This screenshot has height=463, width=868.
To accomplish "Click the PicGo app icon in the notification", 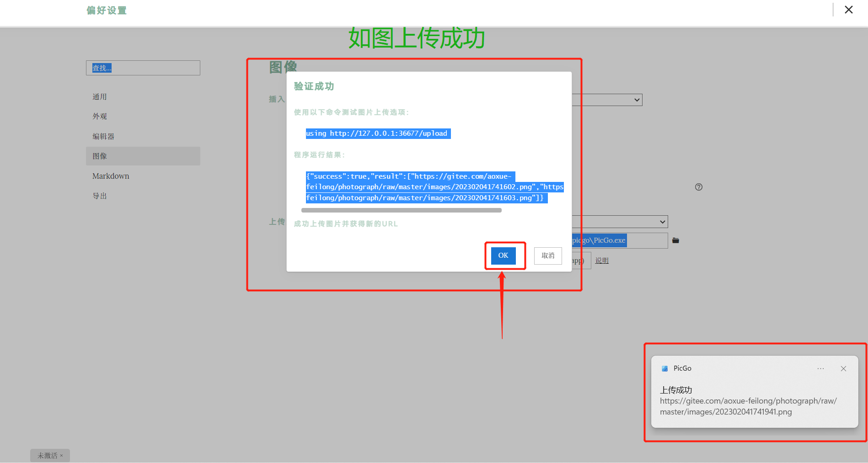I will (x=665, y=368).
